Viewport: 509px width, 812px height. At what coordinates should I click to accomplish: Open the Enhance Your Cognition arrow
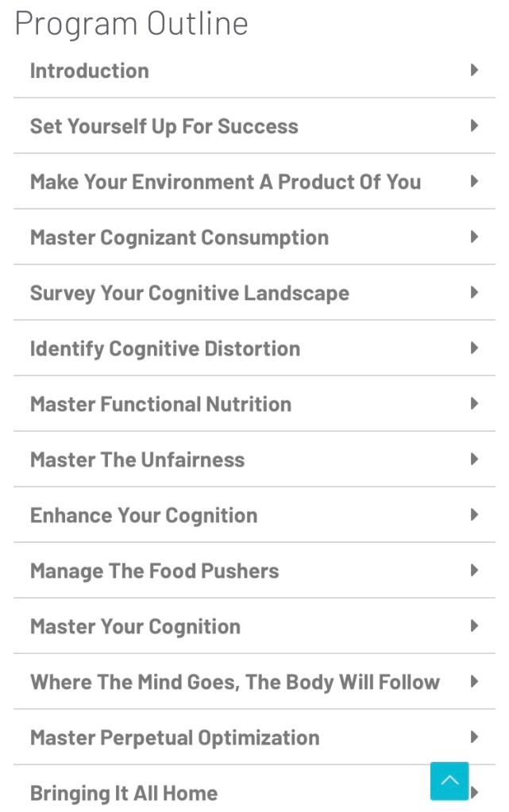click(x=474, y=514)
